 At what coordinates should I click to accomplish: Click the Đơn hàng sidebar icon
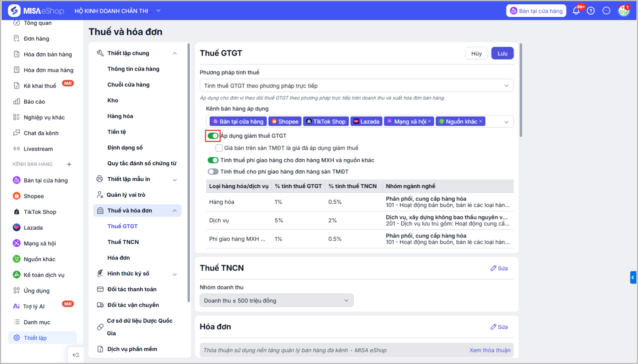[x=17, y=38]
